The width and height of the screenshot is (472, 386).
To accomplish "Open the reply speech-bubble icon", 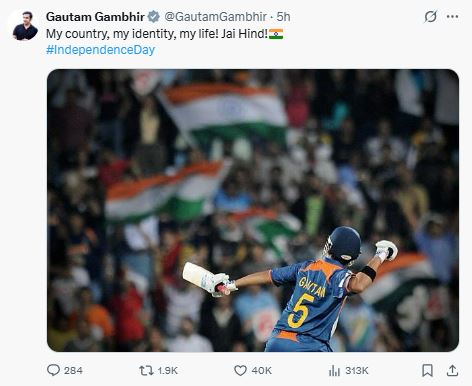I will point(53,370).
